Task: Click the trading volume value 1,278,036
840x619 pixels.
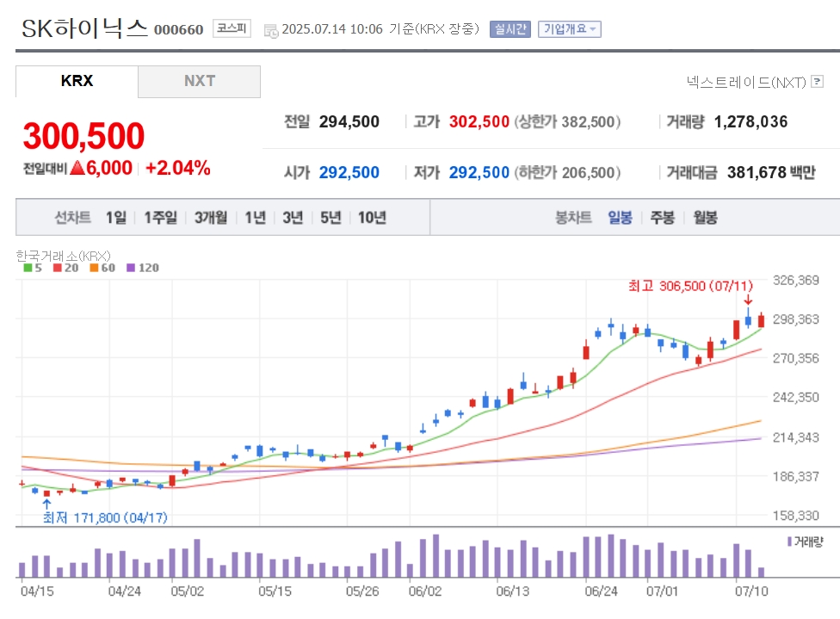Action: (x=750, y=121)
